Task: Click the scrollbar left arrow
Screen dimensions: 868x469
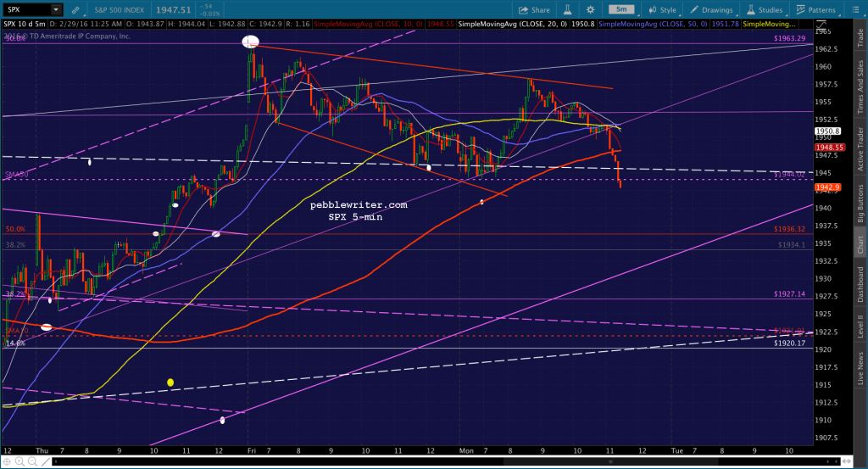Action: (x=55, y=461)
